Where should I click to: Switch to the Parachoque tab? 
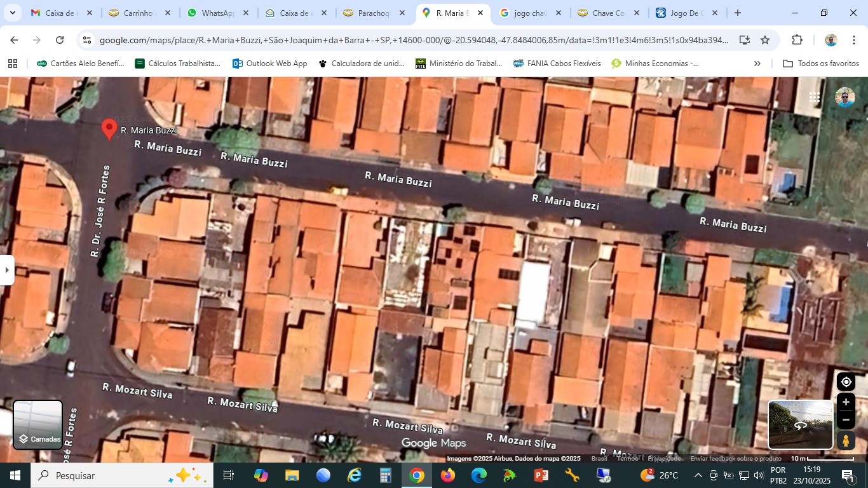coord(372,13)
